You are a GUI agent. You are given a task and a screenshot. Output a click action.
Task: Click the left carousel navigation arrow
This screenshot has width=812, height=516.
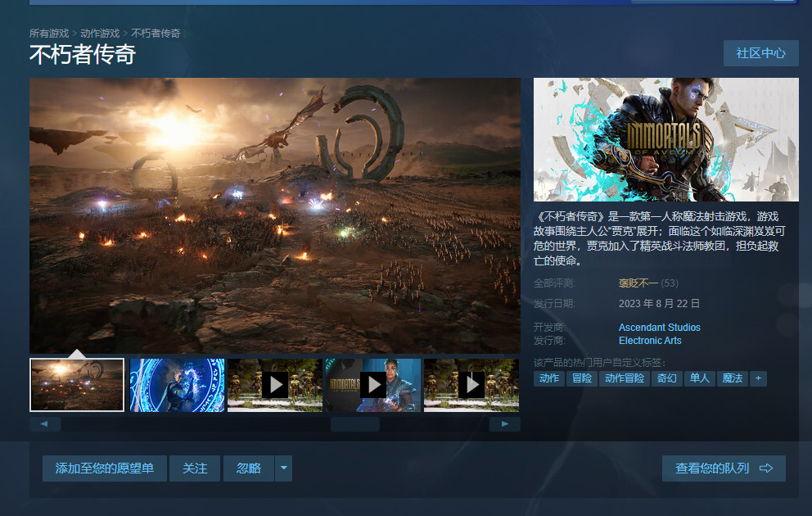(x=45, y=423)
